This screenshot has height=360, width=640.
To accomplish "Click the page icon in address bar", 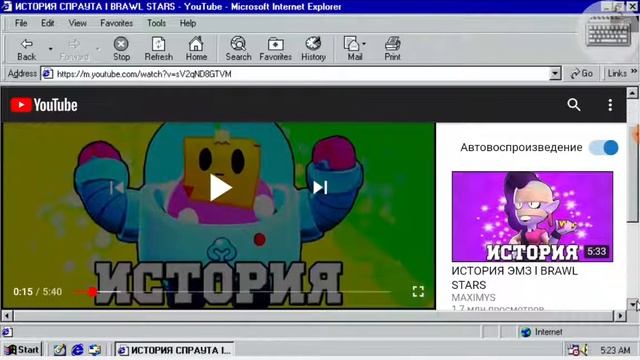I will click(x=47, y=74).
